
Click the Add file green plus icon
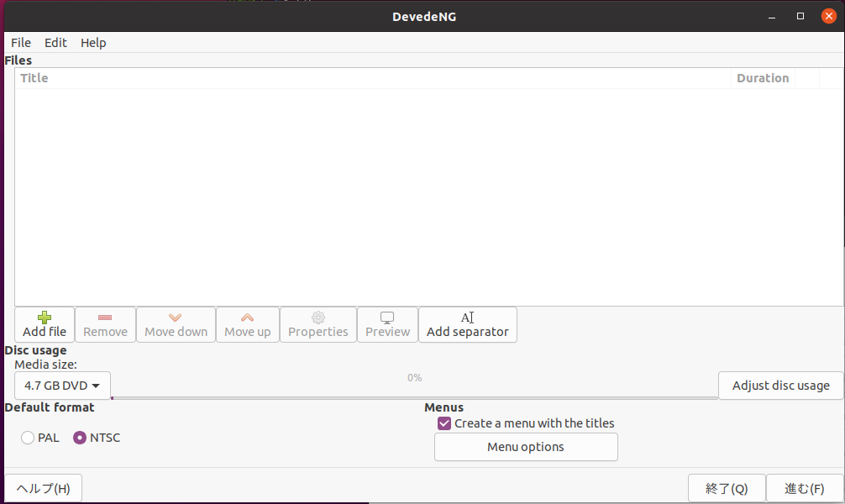click(45, 318)
